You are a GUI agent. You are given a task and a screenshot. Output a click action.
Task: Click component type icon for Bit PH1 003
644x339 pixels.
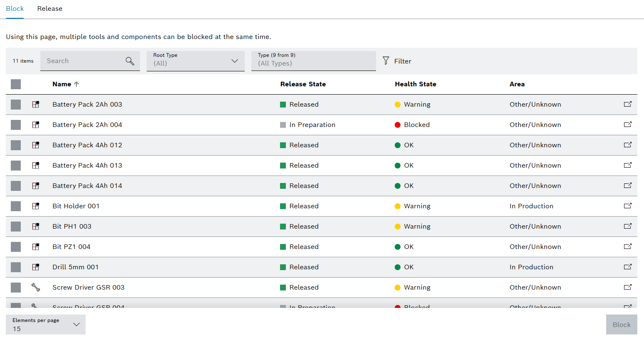36,227
